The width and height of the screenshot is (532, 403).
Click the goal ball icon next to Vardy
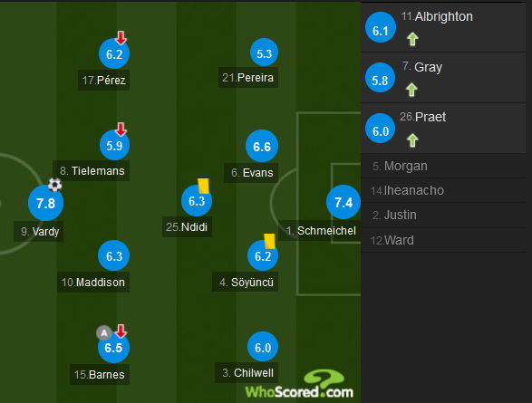[55, 185]
